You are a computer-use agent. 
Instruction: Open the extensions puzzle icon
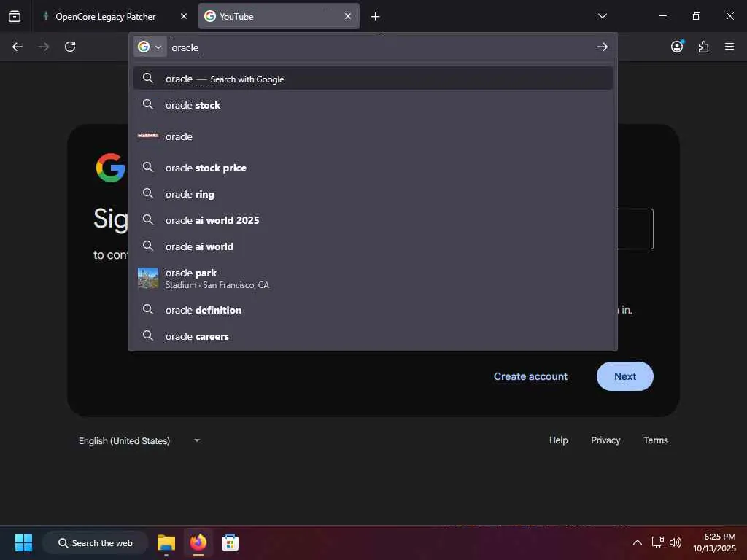[703, 47]
